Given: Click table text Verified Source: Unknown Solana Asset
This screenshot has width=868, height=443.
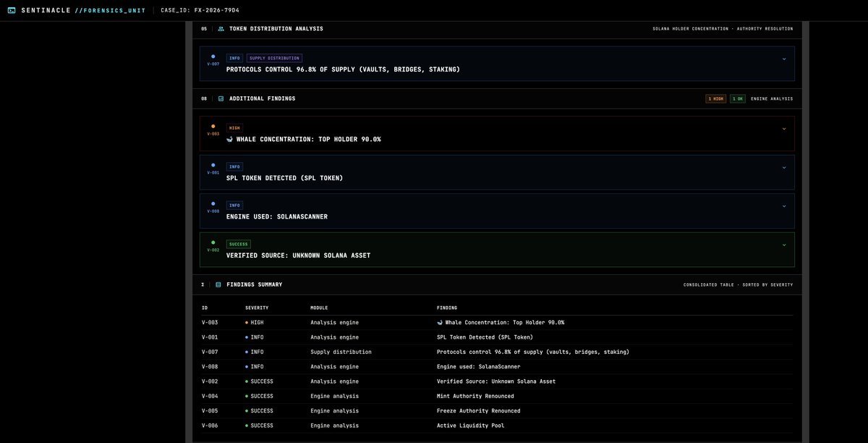Looking at the screenshot, I should (x=496, y=381).
